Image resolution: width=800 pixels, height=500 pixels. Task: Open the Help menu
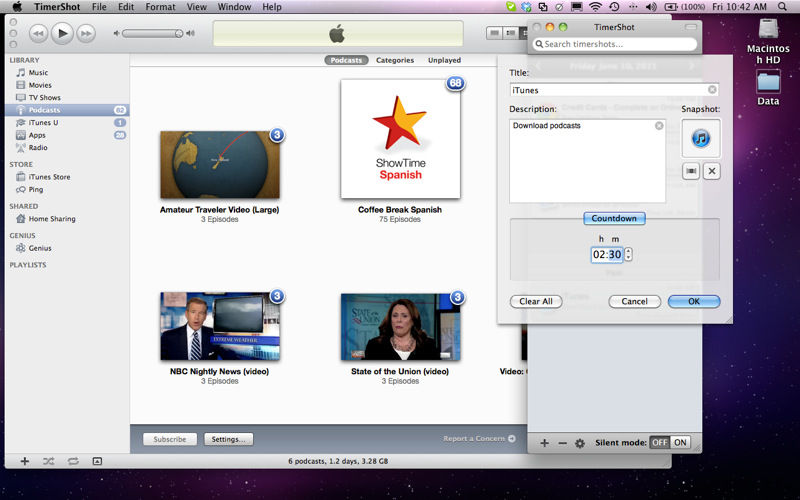(272, 7)
